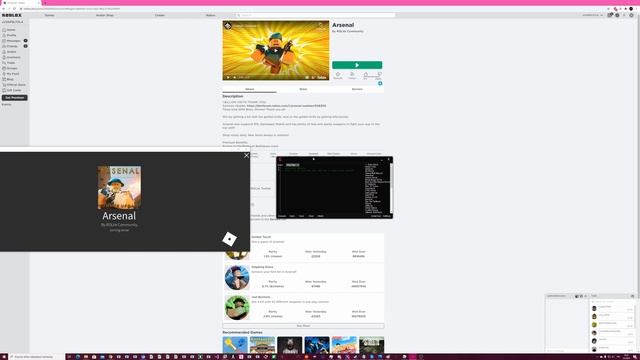The height and width of the screenshot is (360, 640).
Task: Focus the Roblox search field
Action: pos(316,15)
